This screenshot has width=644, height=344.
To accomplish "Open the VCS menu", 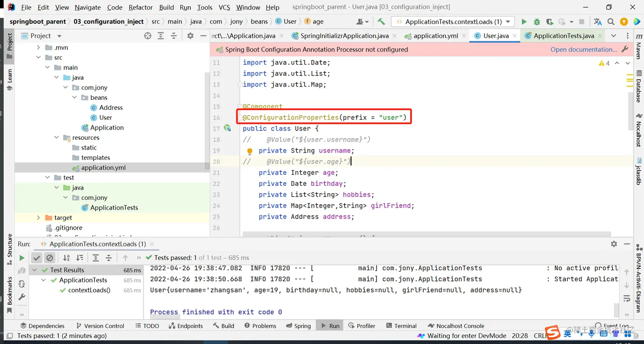I will coord(224,7).
